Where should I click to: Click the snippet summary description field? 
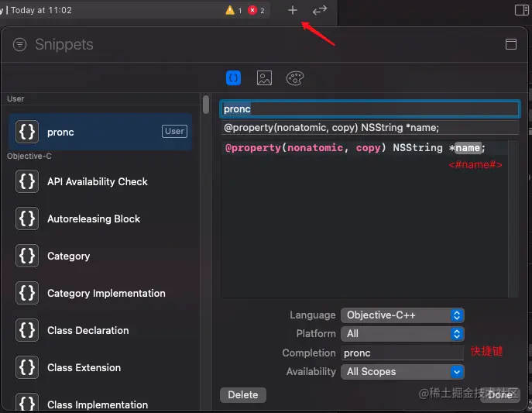point(370,128)
